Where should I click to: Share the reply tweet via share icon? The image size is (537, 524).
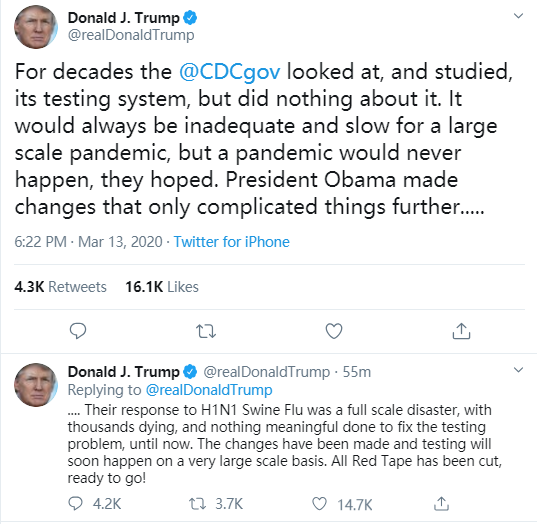441,504
